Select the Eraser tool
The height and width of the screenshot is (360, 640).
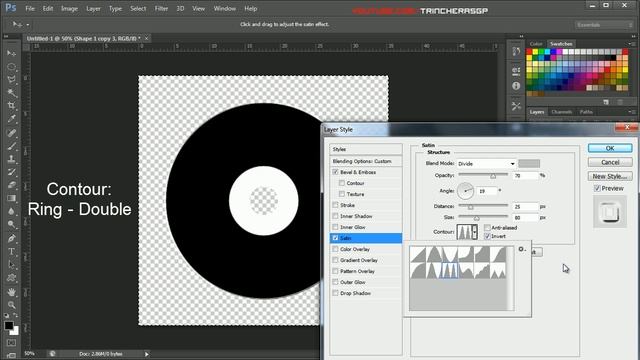point(11,185)
